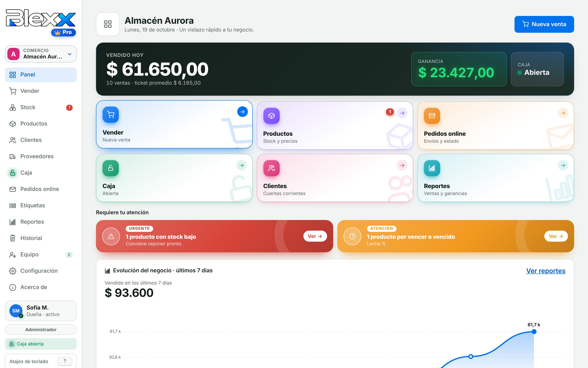Click the hollow chart data point on the curve

pyautogui.click(x=471, y=357)
